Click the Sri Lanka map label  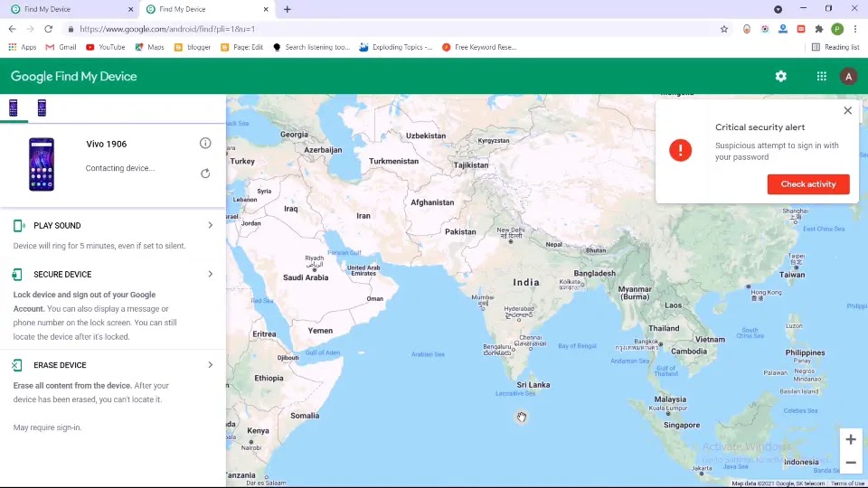[533, 385]
